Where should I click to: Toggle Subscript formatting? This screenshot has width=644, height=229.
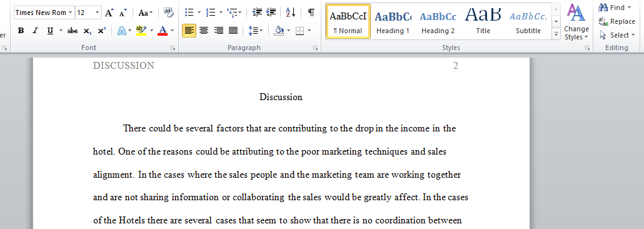click(x=87, y=31)
